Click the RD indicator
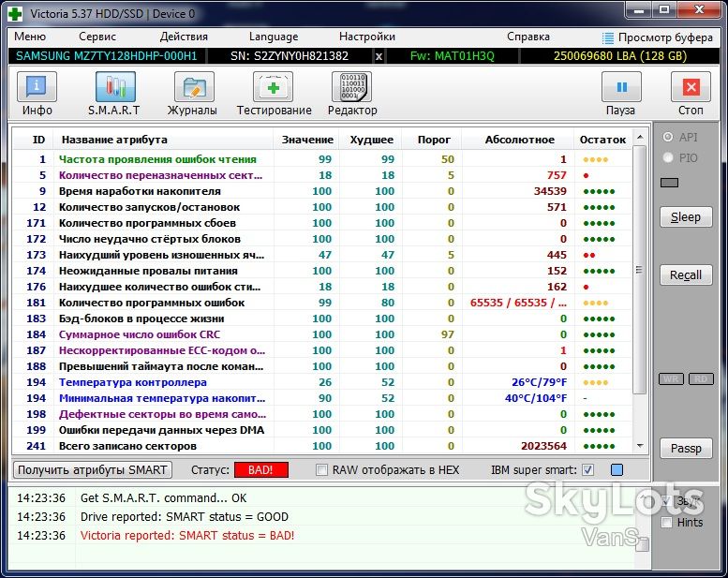 point(701,378)
